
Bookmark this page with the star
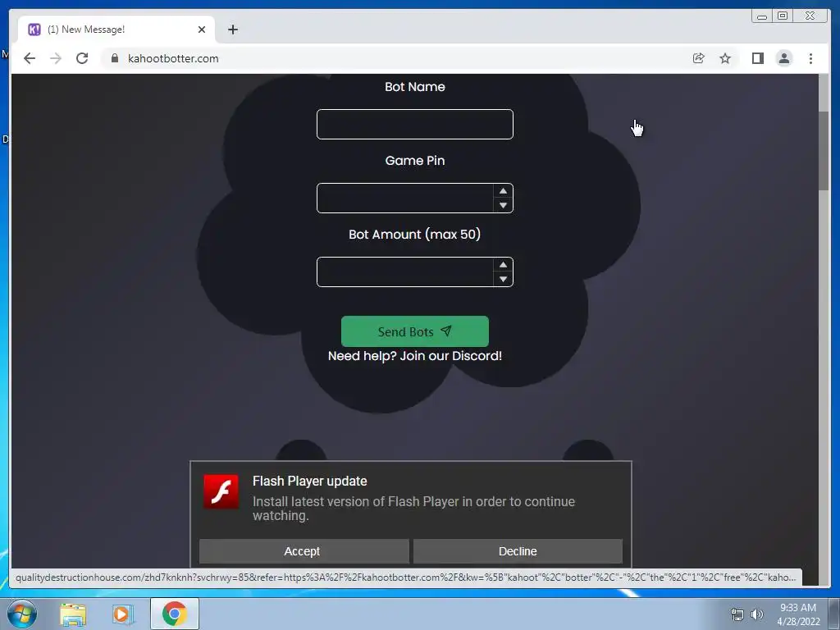click(x=725, y=58)
